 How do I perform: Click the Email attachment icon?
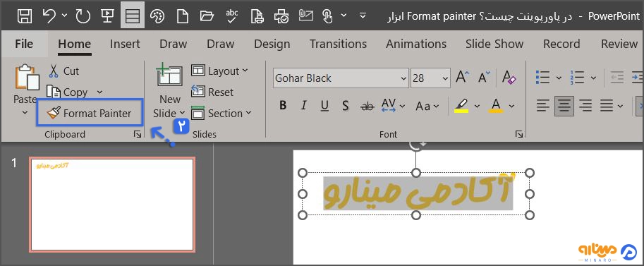click(x=306, y=16)
